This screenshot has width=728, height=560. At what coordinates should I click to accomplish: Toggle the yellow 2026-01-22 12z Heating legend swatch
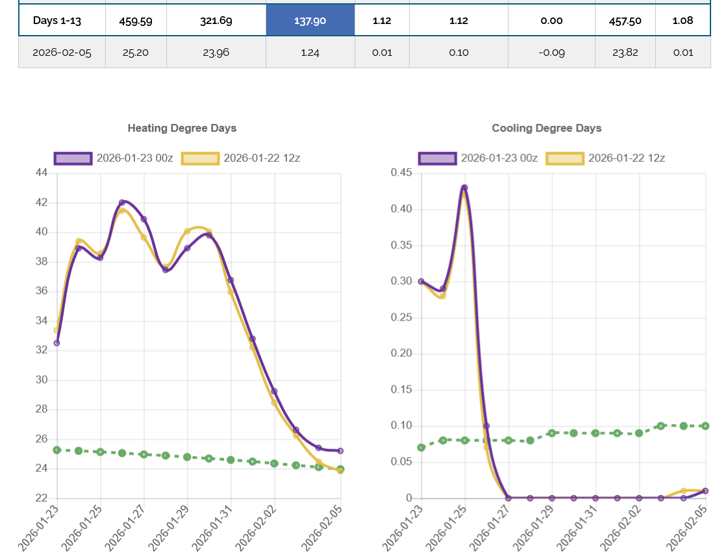pos(201,158)
